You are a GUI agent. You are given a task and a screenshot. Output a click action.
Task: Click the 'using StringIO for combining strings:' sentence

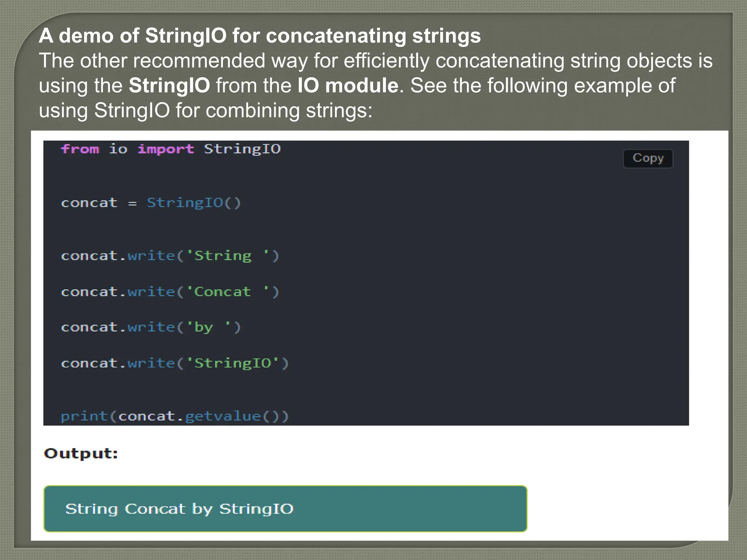coord(206,110)
